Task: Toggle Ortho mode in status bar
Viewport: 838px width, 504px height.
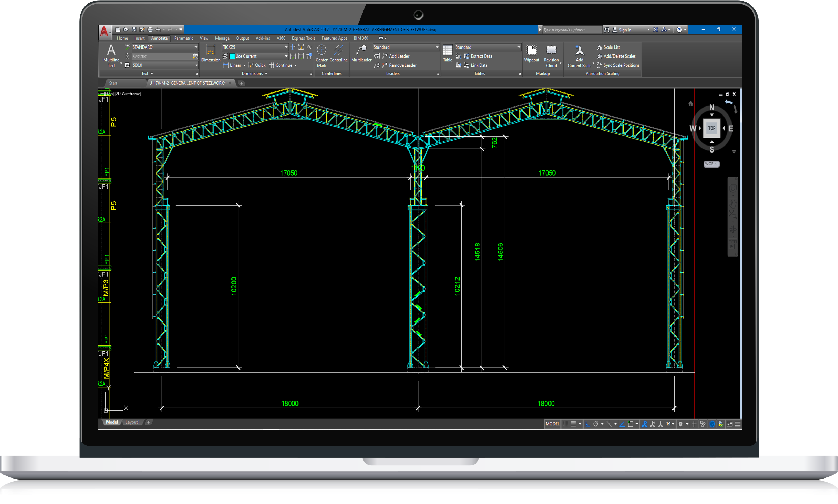Action: click(x=588, y=424)
